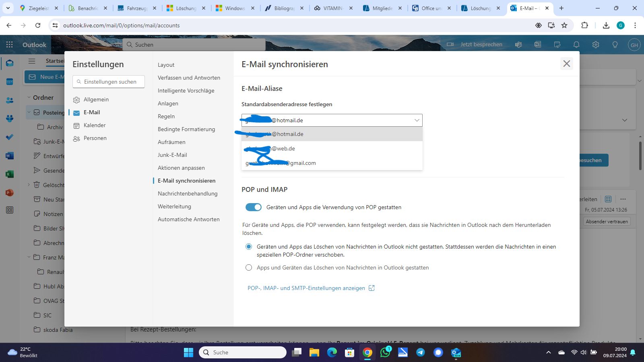Open the GH account avatar

634,45
